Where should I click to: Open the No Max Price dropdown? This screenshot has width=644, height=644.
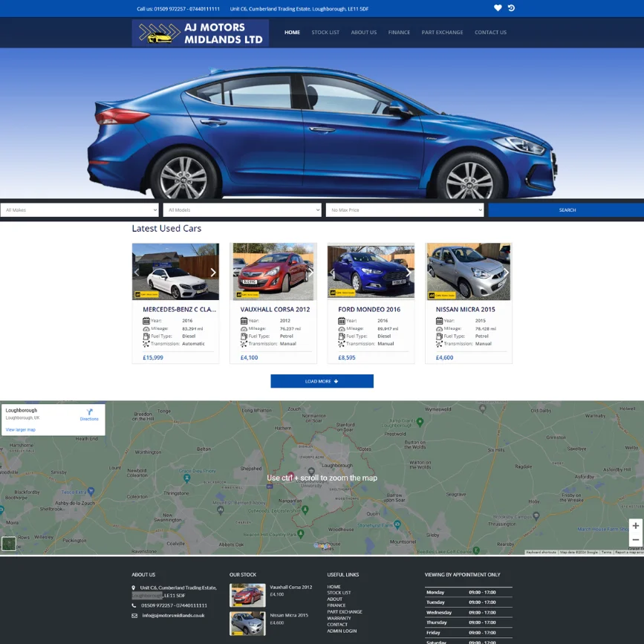404,210
